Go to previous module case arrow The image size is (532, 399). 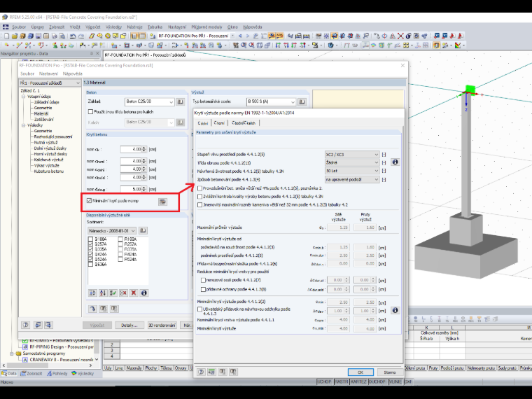(x=241, y=36)
